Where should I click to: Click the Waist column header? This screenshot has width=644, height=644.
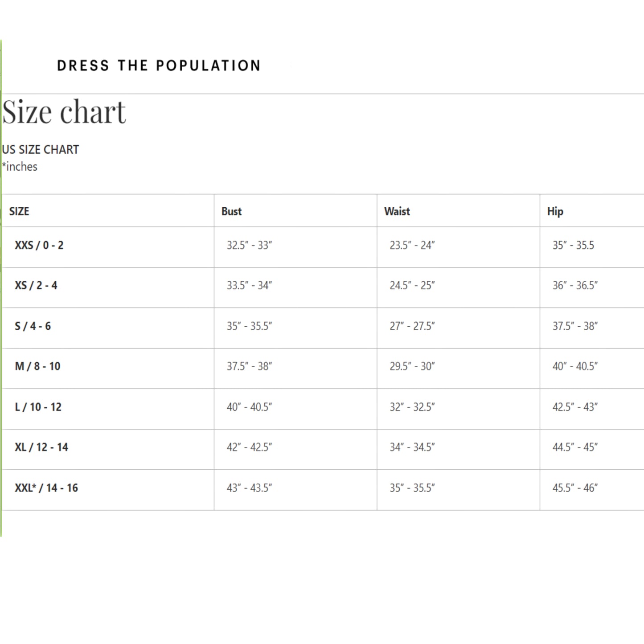(397, 211)
